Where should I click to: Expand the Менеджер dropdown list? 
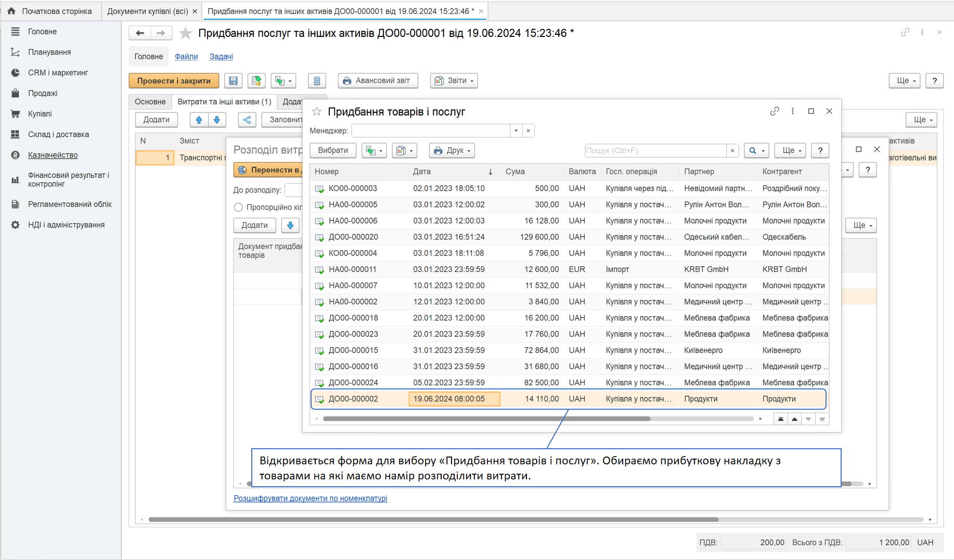click(x=516, y=131)
